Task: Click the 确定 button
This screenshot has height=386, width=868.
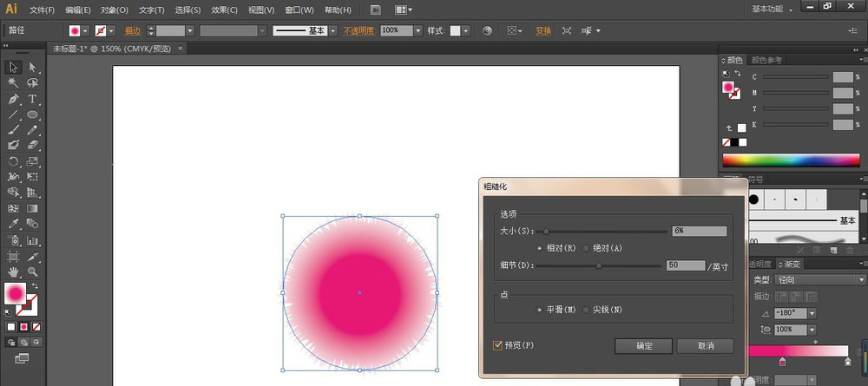Action: click(x=643, y=345)
